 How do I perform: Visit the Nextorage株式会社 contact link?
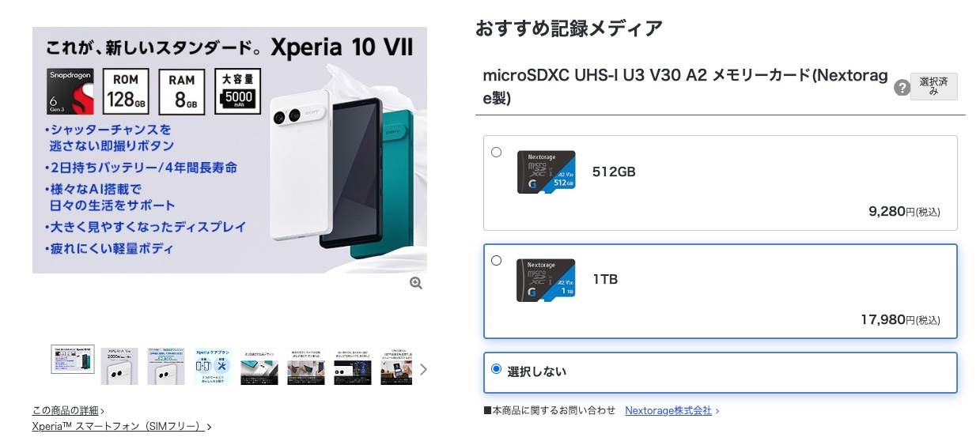(x=668, y=410)
